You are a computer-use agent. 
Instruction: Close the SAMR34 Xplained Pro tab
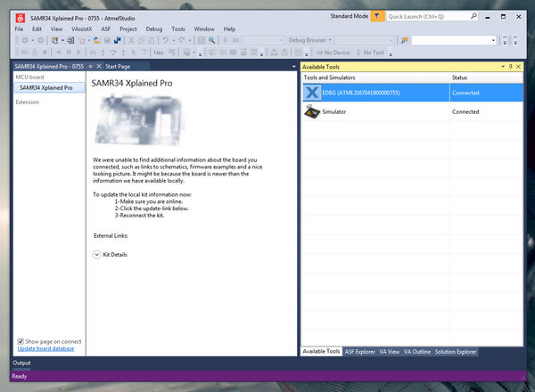[x=99, y=66]
